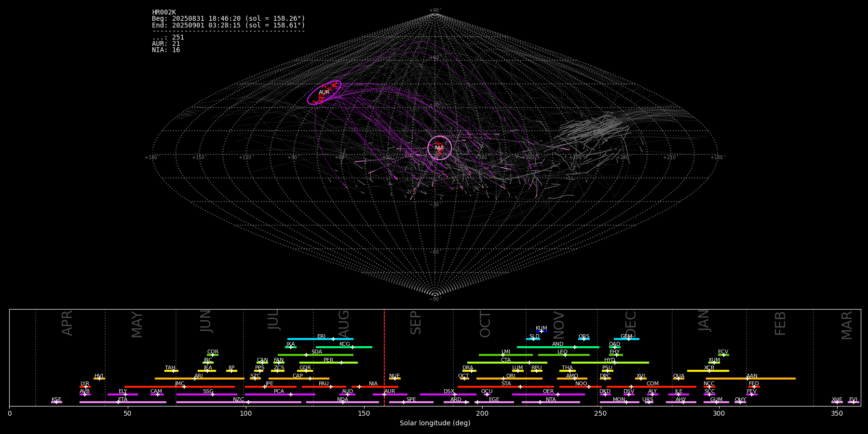This screenshot has height=434, width=868.
Task: Click the JMC shower bar
Action: [x=180, y=387]
